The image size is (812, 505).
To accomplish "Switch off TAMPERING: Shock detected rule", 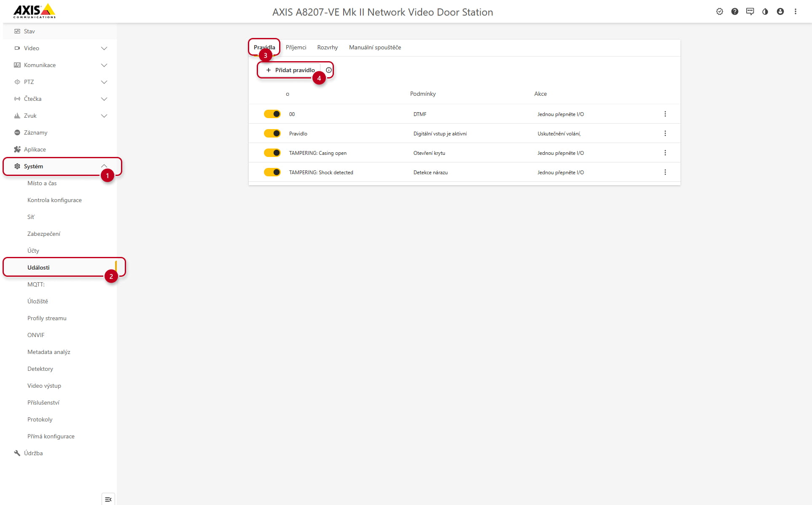I will point(272,172).
